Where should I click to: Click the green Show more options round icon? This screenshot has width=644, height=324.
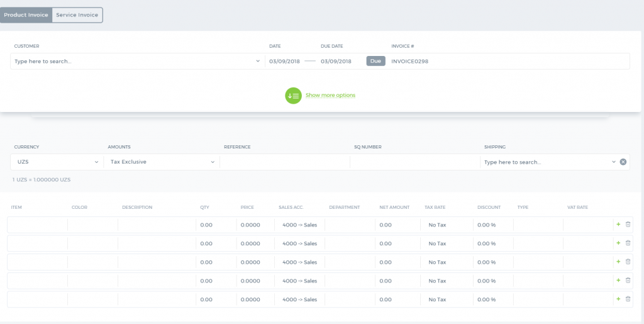click(x=293, y=96)
